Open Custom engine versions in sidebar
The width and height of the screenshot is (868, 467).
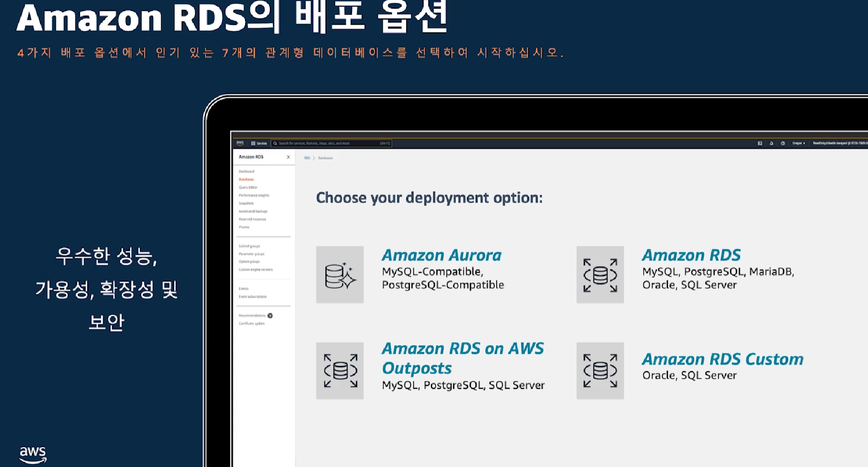point(256,270)
